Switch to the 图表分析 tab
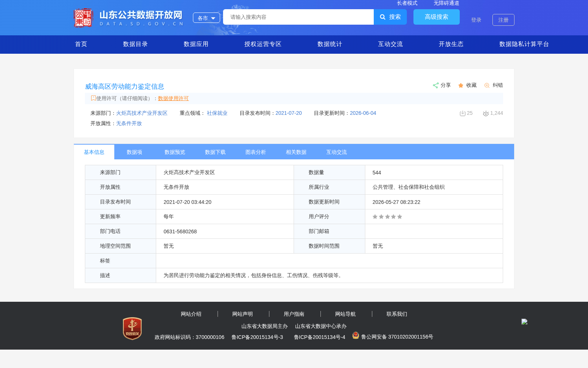588x368 pixels. coord(256,152)
